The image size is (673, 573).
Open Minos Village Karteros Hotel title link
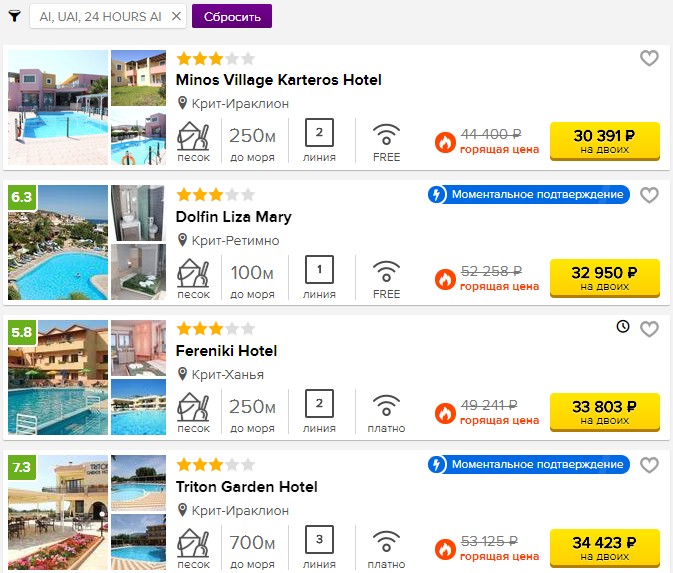tap(279, 80)
